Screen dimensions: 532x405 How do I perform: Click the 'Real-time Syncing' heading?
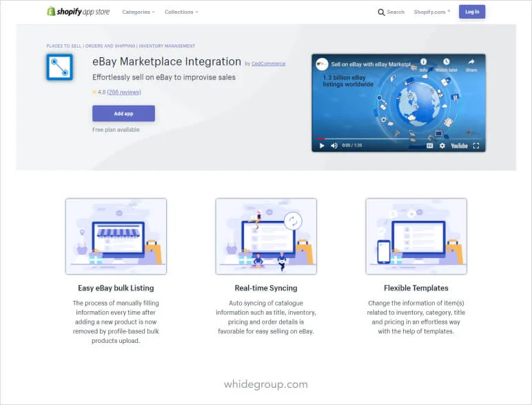pos(266,288)
